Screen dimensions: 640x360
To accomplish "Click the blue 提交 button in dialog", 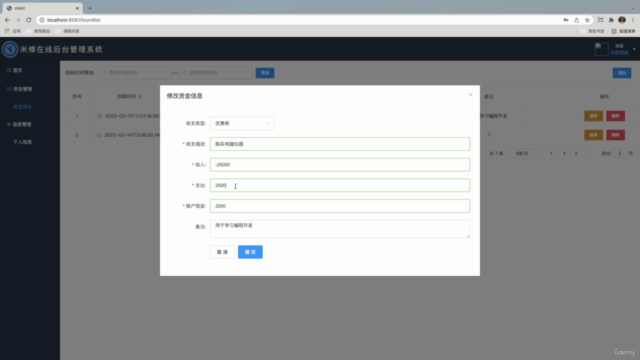I will click(250, 252).
